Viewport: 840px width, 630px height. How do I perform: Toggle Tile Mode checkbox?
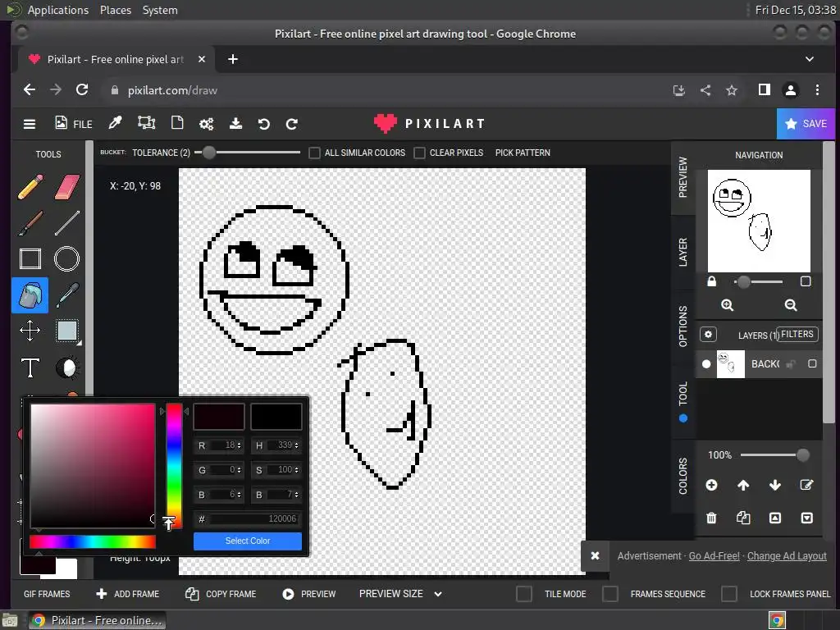(x=524, y=594)
